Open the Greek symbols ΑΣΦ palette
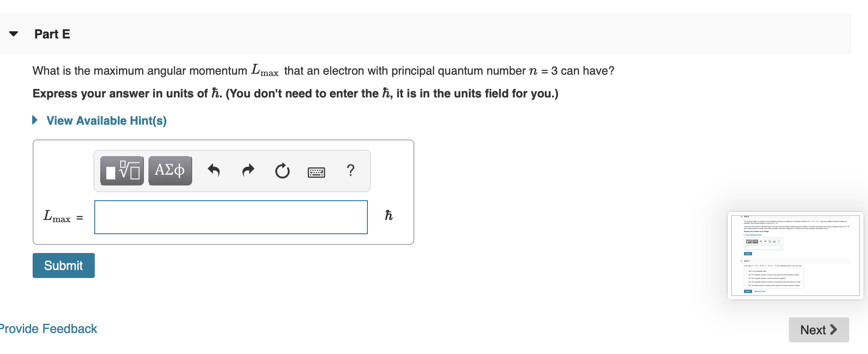This screenshot has width=868, height=354. 170,171
